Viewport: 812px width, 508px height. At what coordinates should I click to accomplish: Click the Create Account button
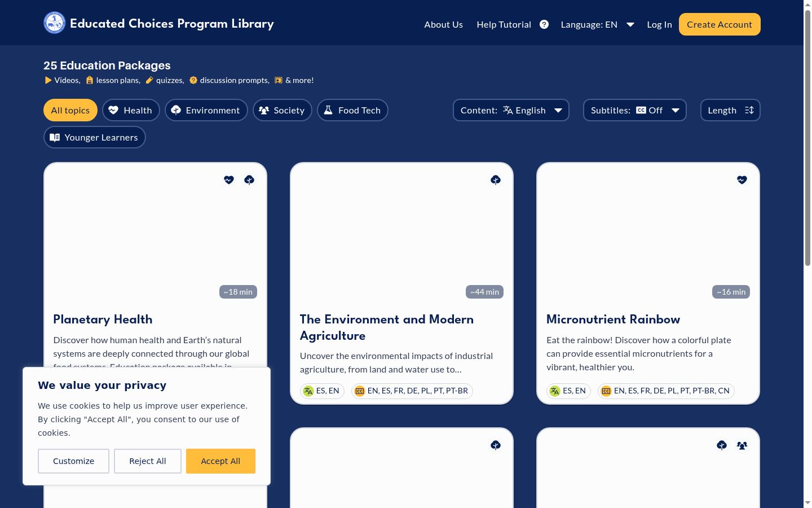(720, 24)
